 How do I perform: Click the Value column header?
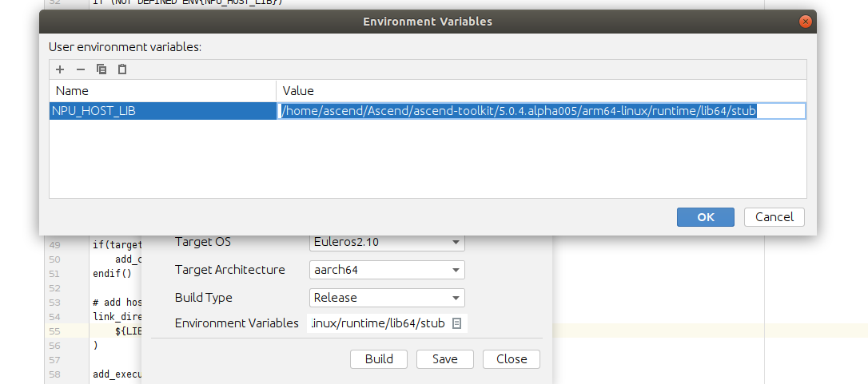[x=540, y=91]
